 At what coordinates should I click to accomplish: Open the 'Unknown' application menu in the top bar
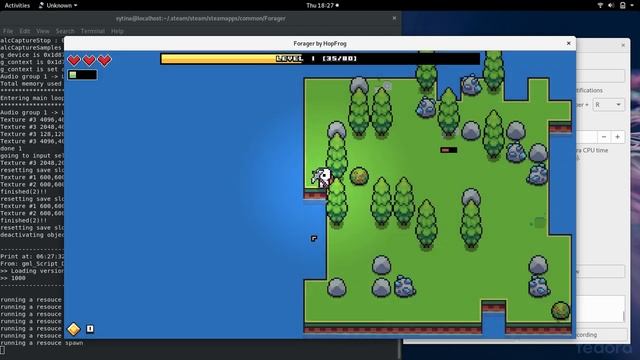pos(58,5)
